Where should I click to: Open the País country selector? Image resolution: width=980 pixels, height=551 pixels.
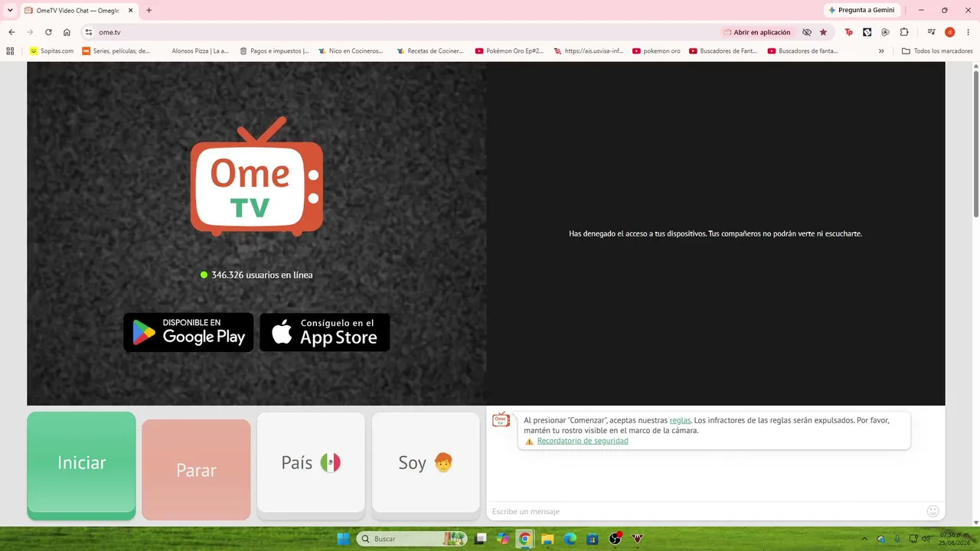pos(311,462)
